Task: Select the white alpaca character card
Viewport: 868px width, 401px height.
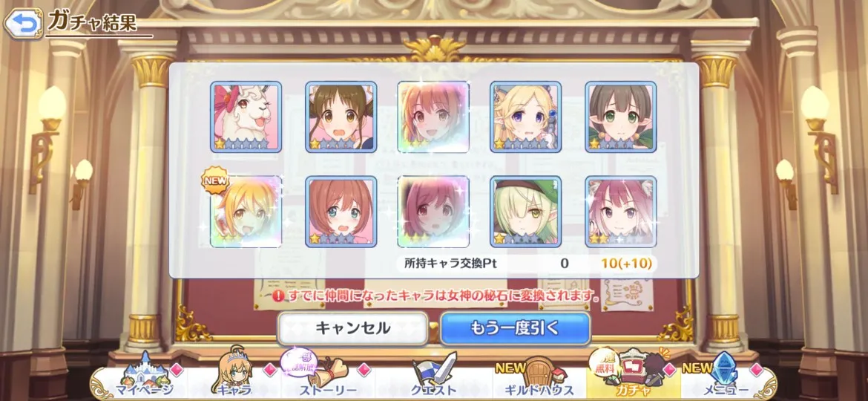Action: click(x=246, y=117)
